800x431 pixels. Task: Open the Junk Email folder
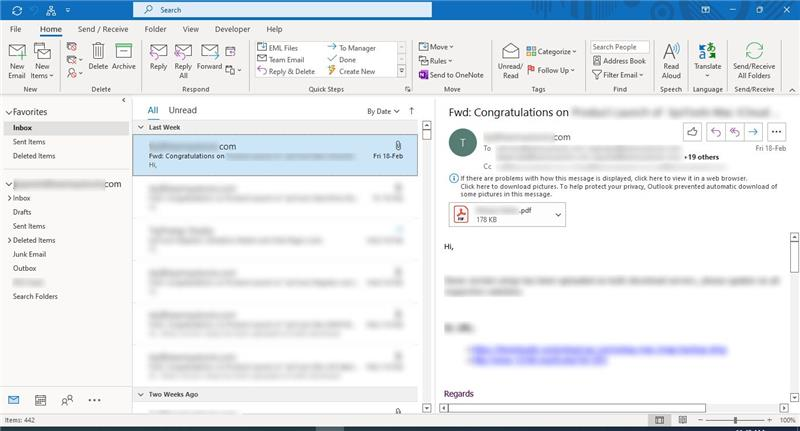tap(29, 254)
